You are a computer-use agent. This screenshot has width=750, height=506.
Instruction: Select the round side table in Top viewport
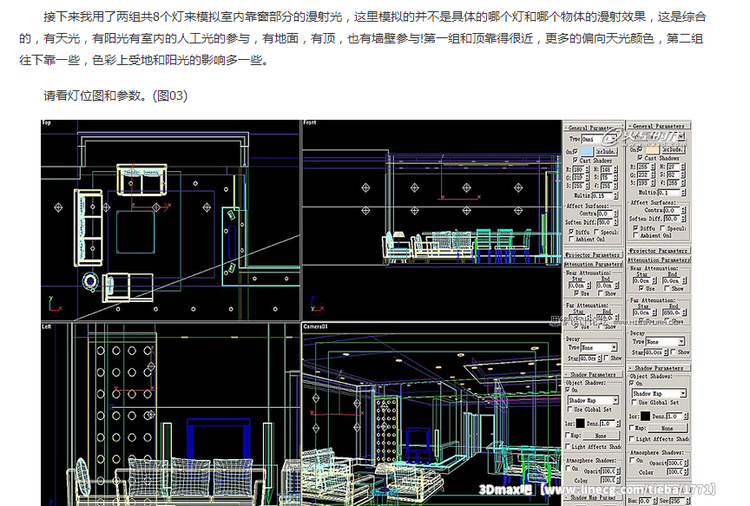[x=90, y=281]
